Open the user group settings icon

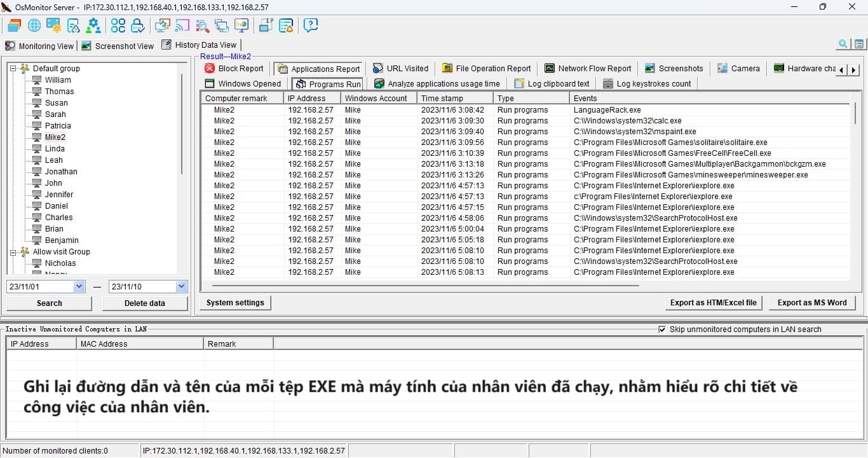(x=93, y=25)
